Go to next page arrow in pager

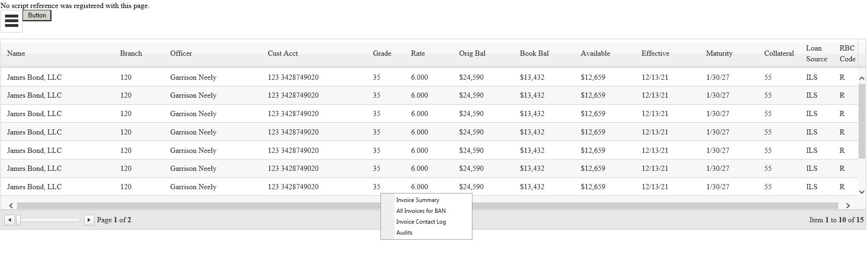89,220
